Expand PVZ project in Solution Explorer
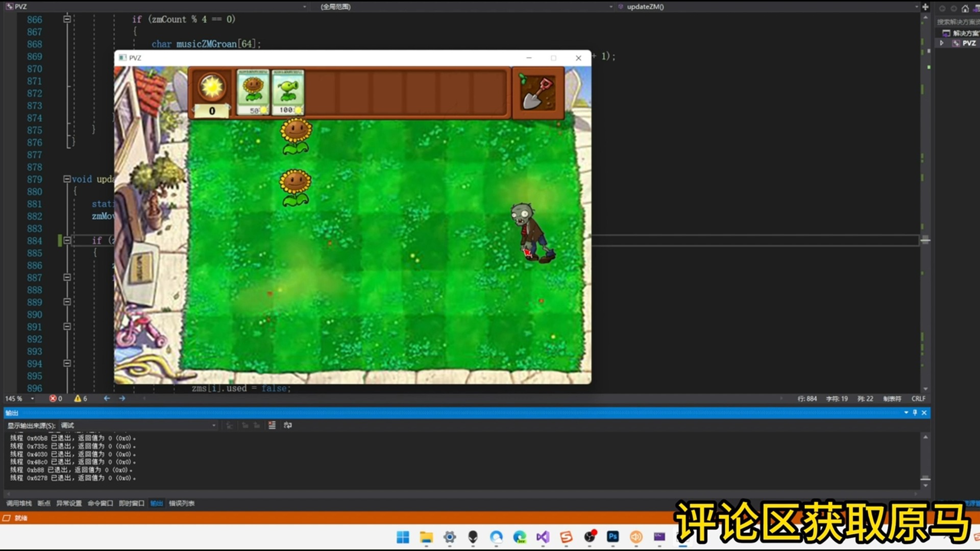The width and height of the screenshot is (980, 551). 942,43
